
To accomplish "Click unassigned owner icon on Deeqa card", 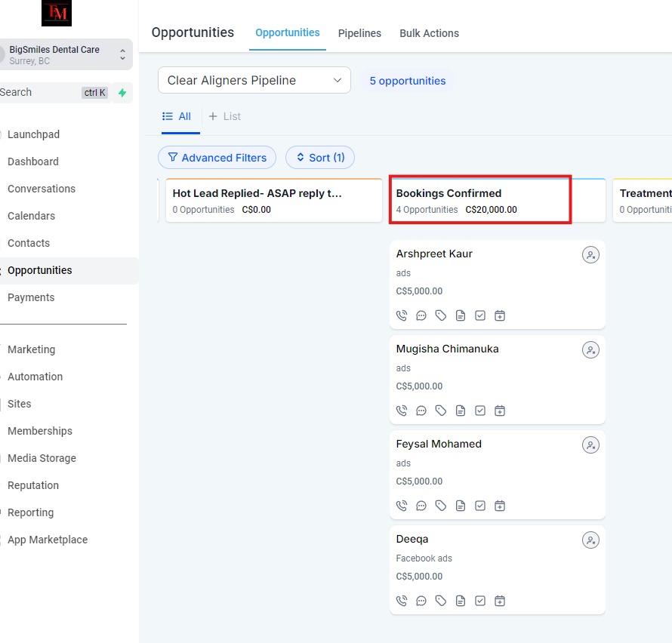I will (590, 540).
